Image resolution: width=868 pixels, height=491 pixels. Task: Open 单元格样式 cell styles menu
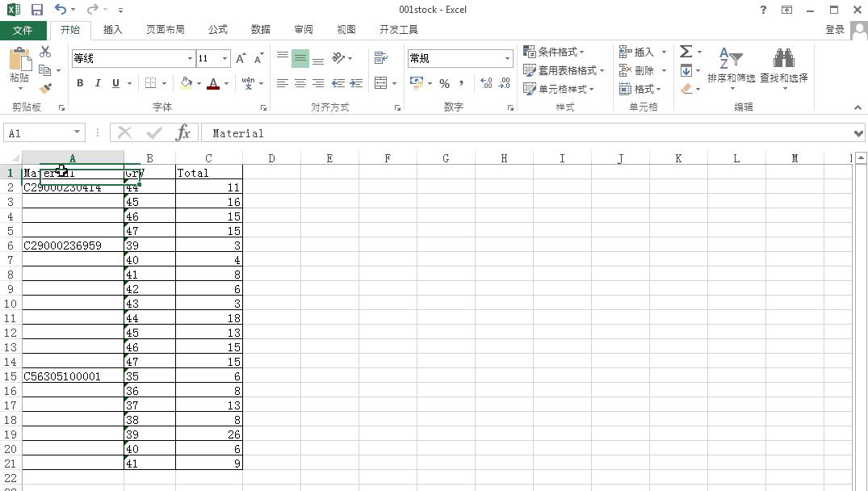click(559, 89)
